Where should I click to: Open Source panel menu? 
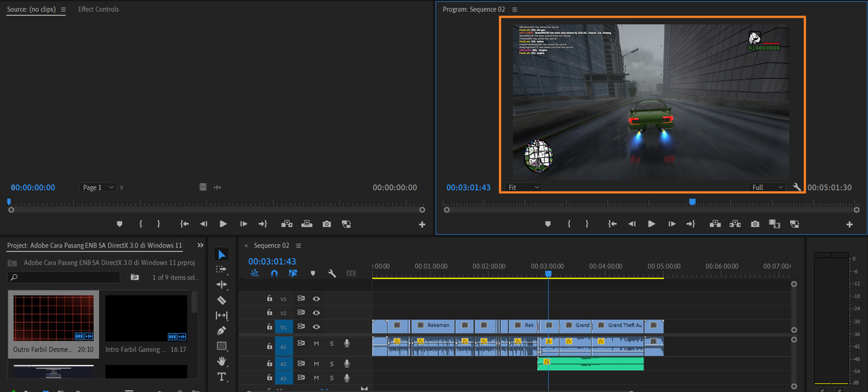pos(63,9)
